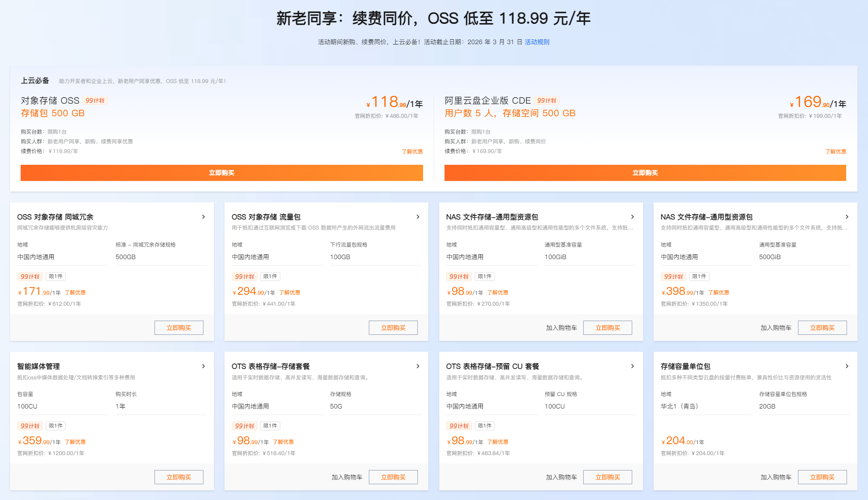Buy now OSS 同城冗余 500GB package
868x500 pixels.
(x=179, y=328)
